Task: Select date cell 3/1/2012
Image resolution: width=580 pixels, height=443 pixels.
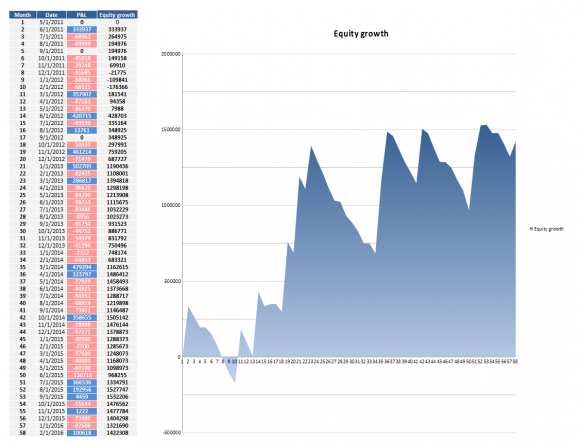Action: coord(51,94)
